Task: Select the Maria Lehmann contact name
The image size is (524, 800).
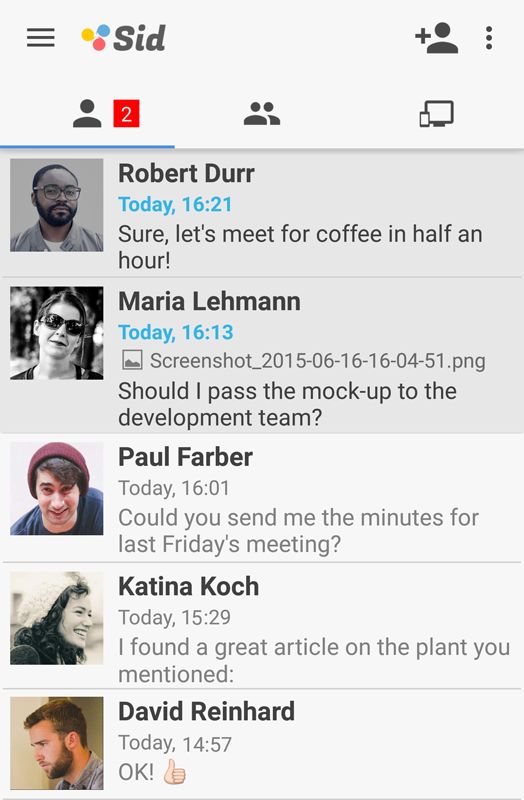Action: point(209,301)
